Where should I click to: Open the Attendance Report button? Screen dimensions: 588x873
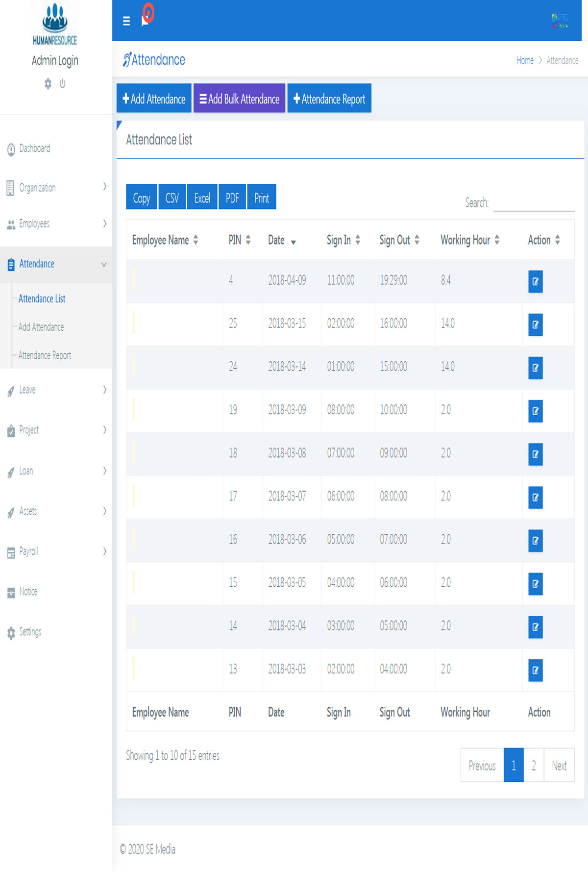coord(329,99)
